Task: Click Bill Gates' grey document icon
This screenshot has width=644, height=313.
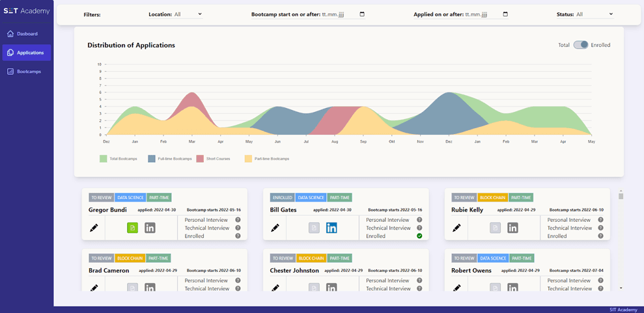Action: [x=314, y=228]
